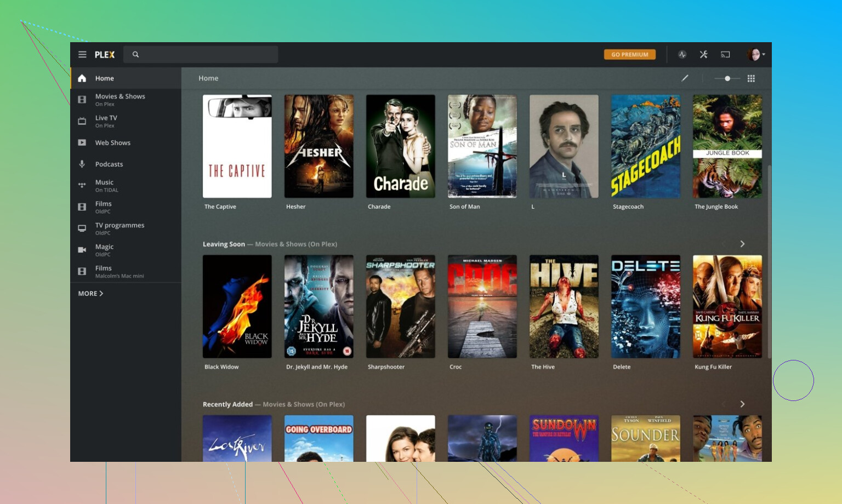The image size is (842, 504).
Task: Select Web Shows in the sidebar
Action: [112, 142]
